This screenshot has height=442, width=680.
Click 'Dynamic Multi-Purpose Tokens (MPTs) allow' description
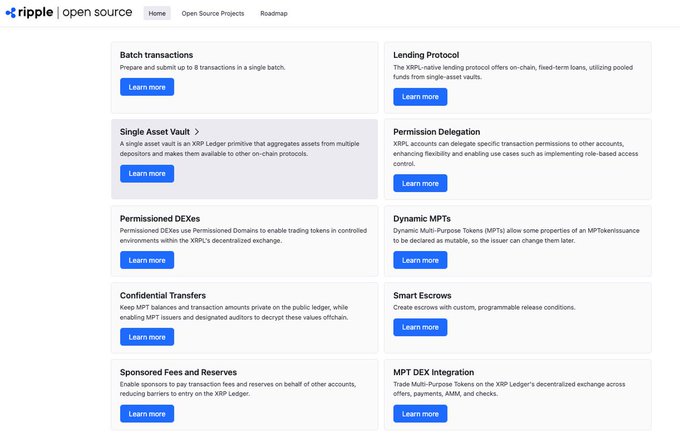pos(516,236)
